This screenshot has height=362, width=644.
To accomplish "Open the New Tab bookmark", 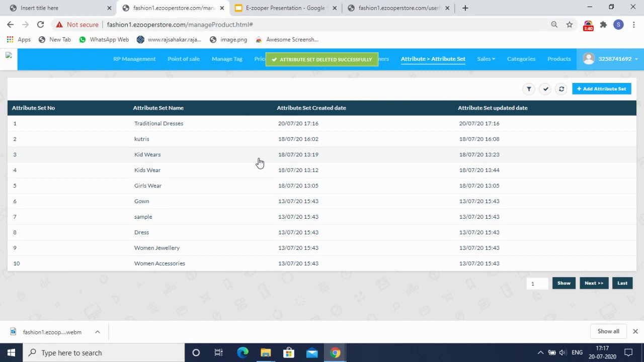I will (x=55, y=39).
